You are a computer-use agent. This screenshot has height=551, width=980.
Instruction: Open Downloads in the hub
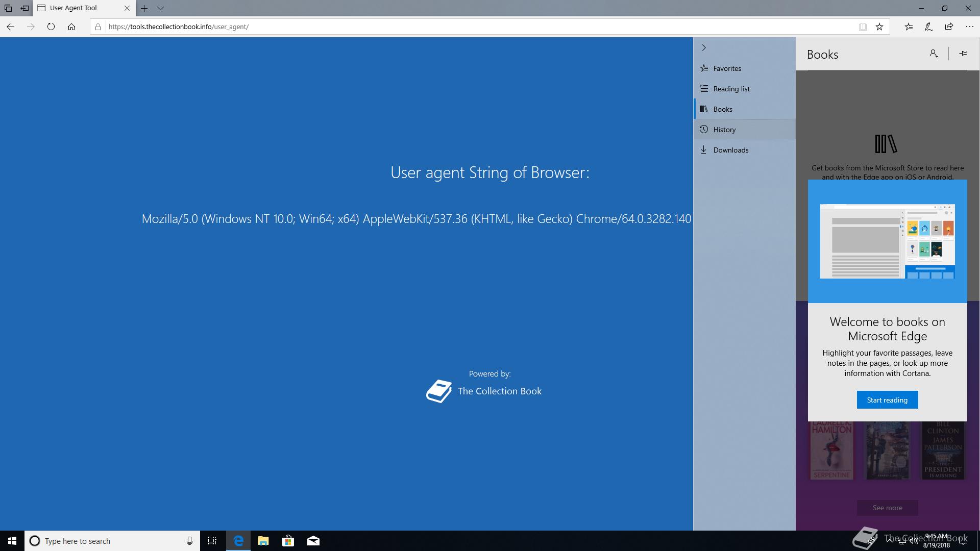[745, 150]
